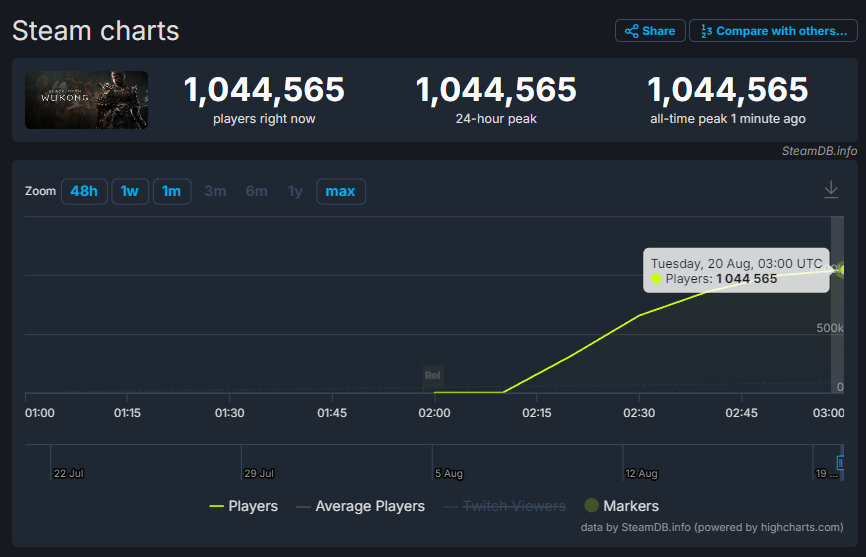Set chart zoom to 48h
Image resolution: width=866 pixels, height=557 pixels.
tap(84, 192)
